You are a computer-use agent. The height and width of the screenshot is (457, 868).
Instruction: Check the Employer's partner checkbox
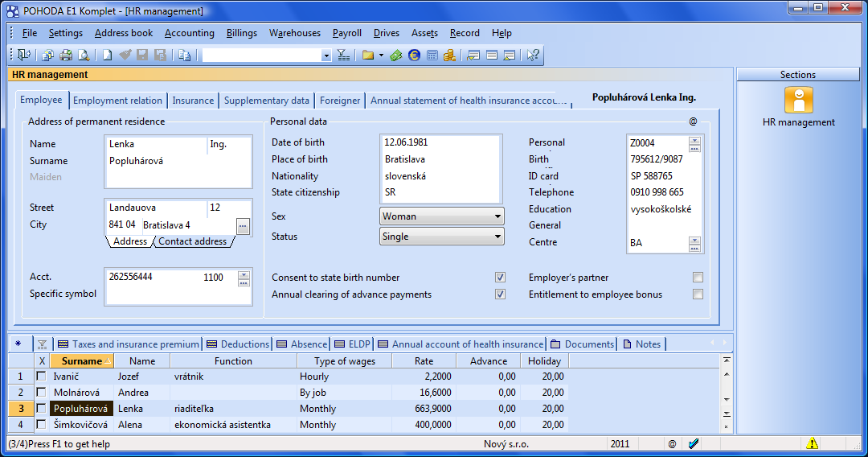698,277
